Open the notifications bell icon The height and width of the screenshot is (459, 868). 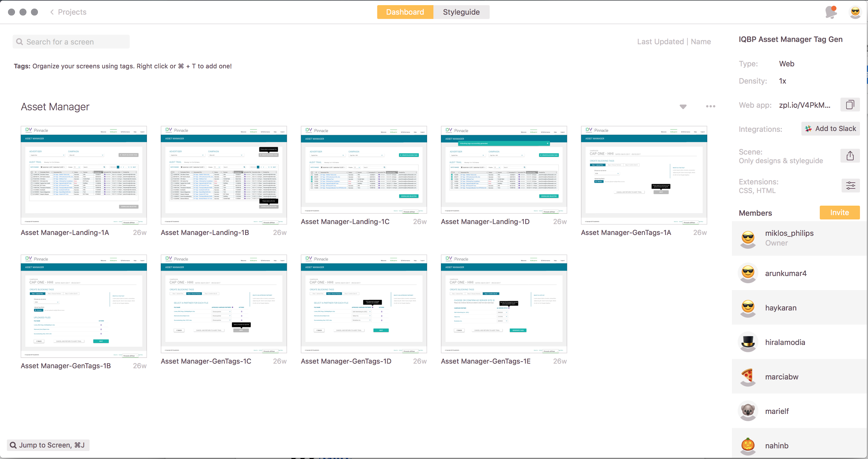[x=831, y=12]
